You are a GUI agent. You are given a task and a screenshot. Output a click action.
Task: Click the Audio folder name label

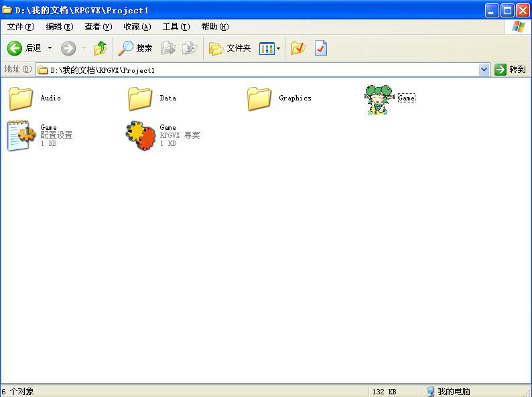(50, 98)
